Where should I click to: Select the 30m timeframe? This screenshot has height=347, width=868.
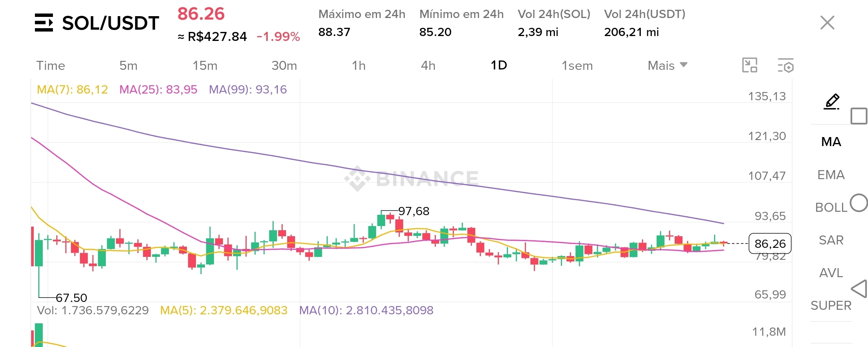pyautogui.click(x=284, y=66)
